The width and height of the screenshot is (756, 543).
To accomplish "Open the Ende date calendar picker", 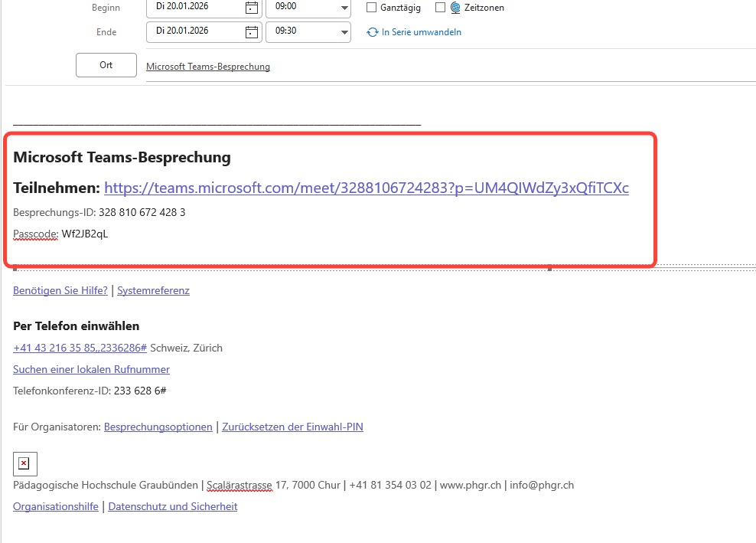I will coord(252,32).
